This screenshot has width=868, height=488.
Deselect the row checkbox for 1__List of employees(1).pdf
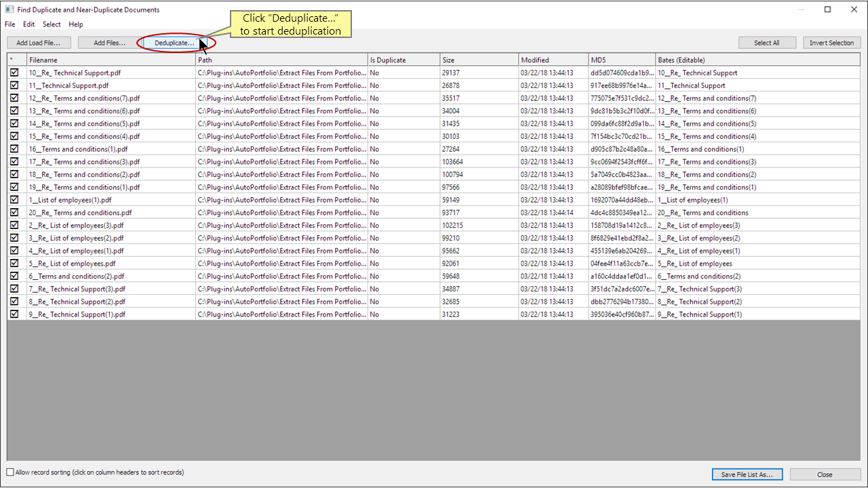point(14,199)
